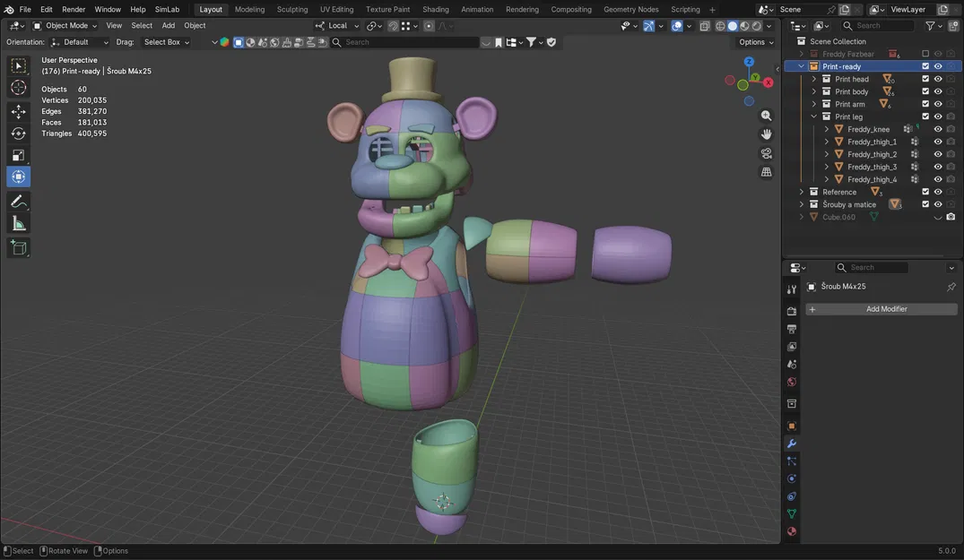Select the Measure tool
Viewport: 964px width, 560px height.
tap(18, 222)
